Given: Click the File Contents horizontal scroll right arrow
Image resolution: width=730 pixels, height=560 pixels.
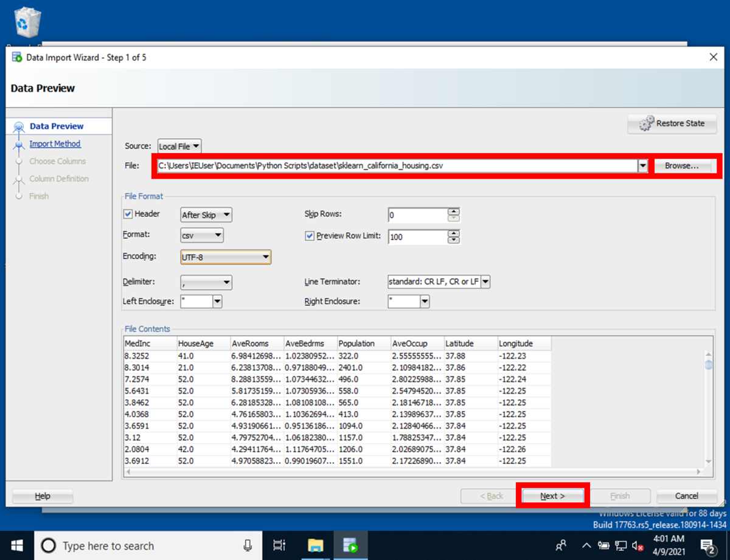Looking at the screenshot, I should tap(698, 472).
